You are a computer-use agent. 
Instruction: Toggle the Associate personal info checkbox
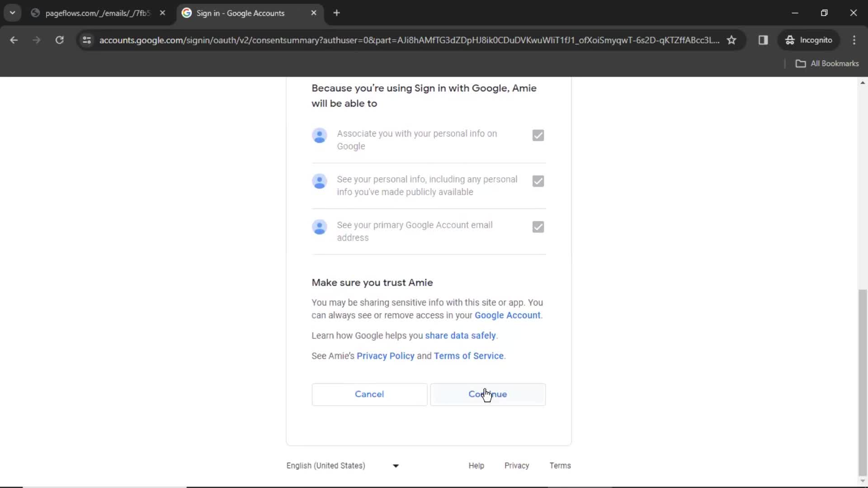(538, 136)
